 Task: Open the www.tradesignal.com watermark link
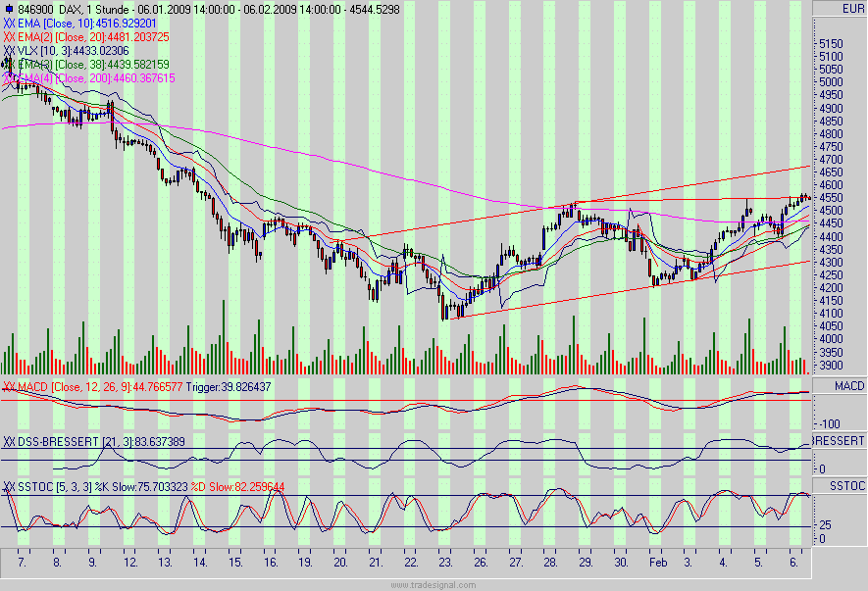pyautogui.click(x=432, y=585)
